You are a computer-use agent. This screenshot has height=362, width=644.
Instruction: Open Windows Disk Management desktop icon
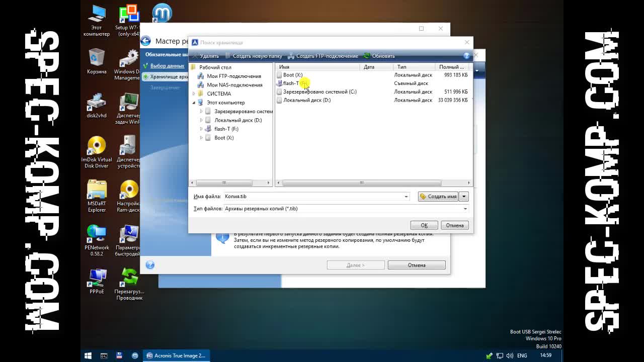[x=129, y=65]
